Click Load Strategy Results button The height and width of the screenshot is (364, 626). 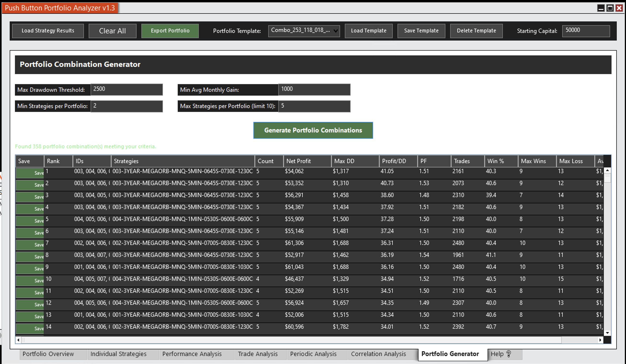48,31
